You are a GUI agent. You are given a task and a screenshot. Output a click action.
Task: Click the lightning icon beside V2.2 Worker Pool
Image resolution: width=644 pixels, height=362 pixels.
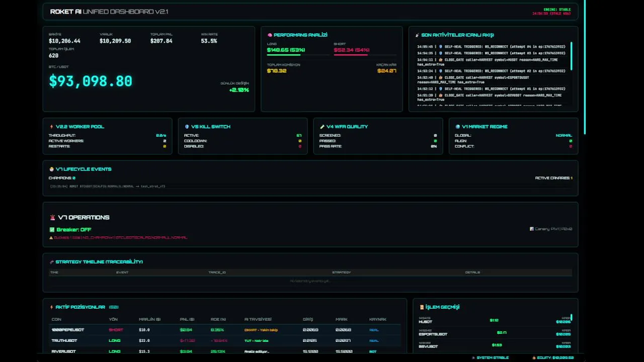point(51,127)
